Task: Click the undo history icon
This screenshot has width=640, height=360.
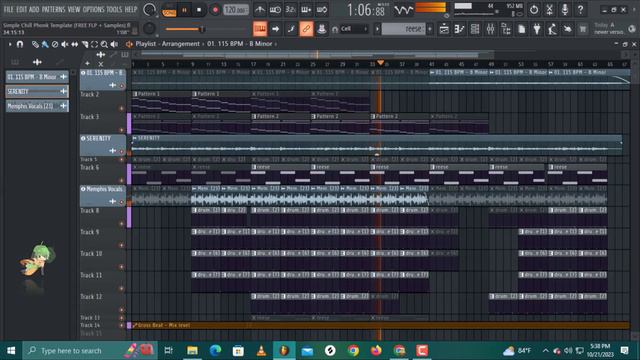Action: pos(534,9)
